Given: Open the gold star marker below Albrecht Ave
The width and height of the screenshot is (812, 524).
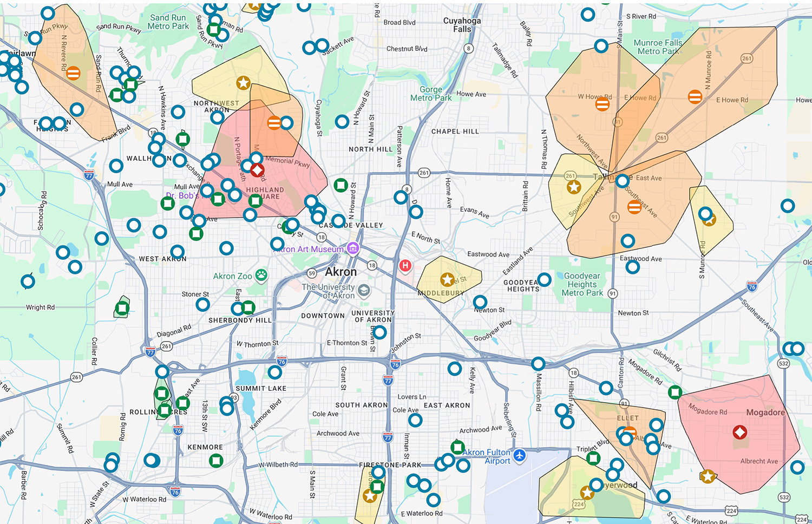Looking at the screenshot, I should tap(708, 476).
